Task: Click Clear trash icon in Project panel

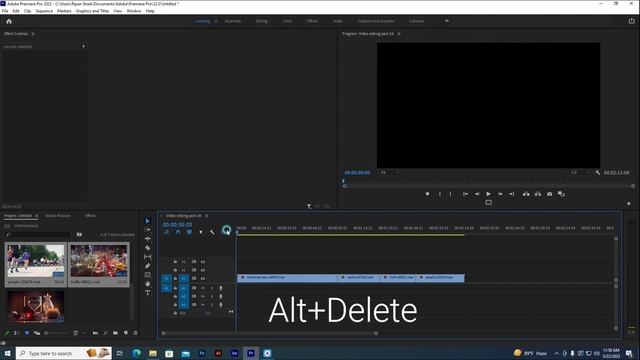Action: [x=136, y=333]
